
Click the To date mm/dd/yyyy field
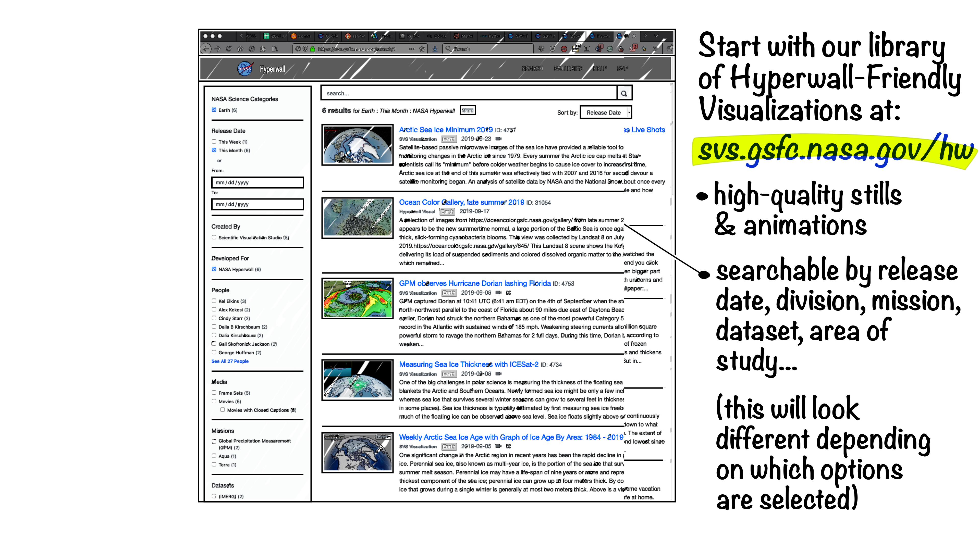pyautogui.click(x=258, y=204)
